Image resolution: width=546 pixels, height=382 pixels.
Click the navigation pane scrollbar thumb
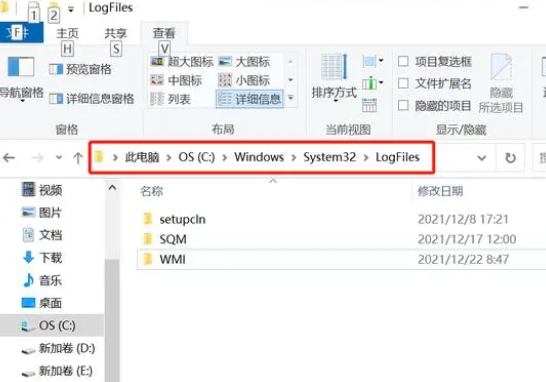[112, 320]
